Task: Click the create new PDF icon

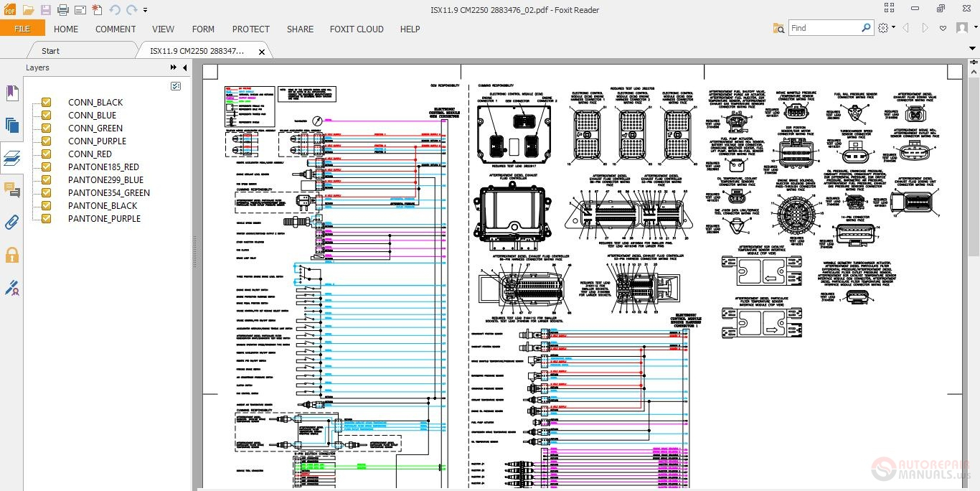Action: coord(98,10)
